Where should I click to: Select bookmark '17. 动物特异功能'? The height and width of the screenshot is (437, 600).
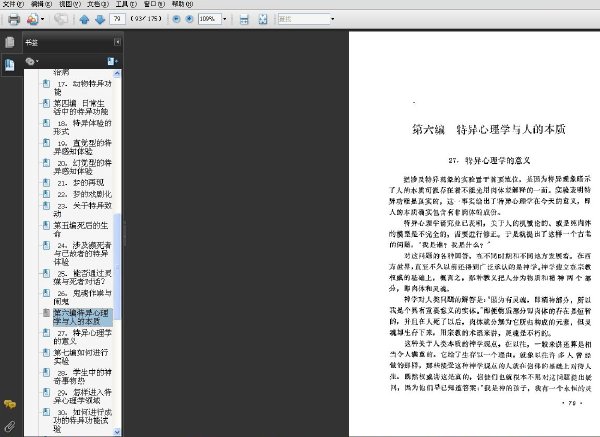click(82, 88)
